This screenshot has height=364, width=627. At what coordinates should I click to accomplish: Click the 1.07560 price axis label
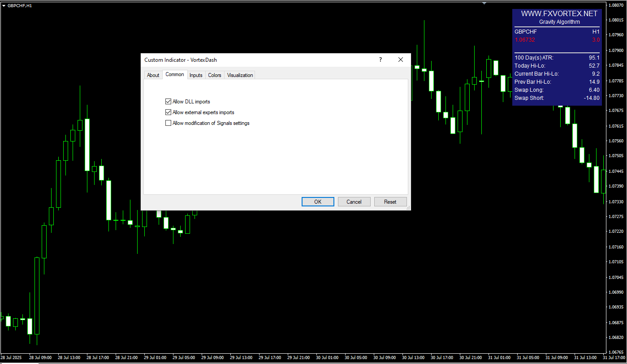click(x=616, y=141)
